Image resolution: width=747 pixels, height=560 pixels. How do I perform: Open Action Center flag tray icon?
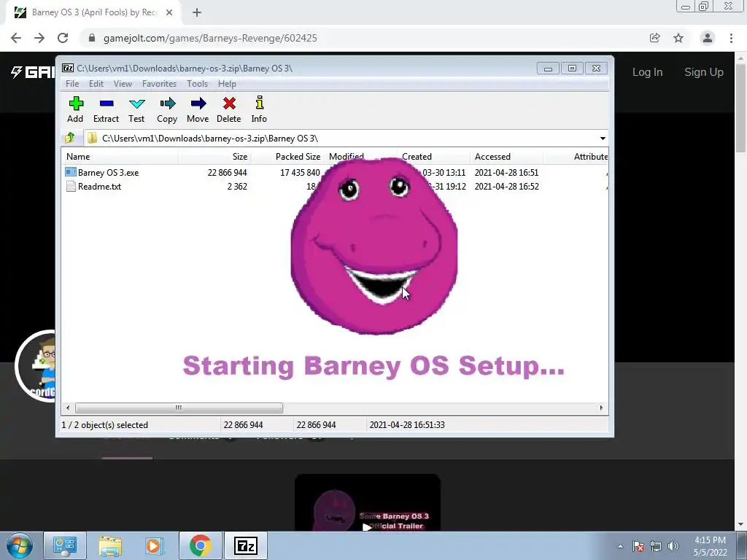tap(638, 545)
